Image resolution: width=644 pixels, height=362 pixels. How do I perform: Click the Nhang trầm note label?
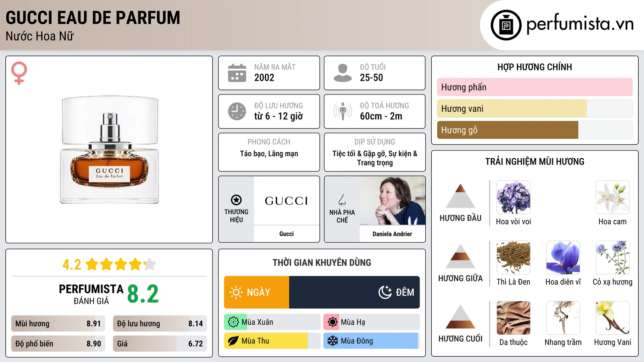[563, 342]
